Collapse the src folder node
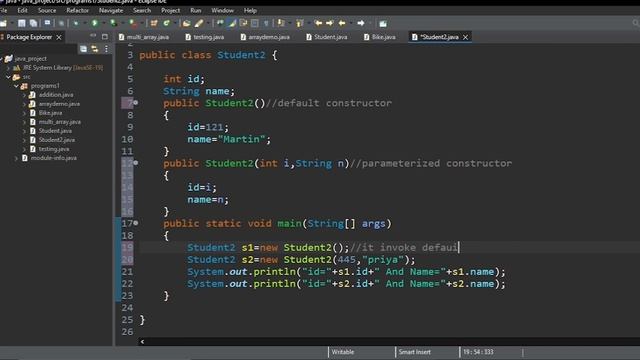Screen dimensions: 640x360 [x=9, y=77]
